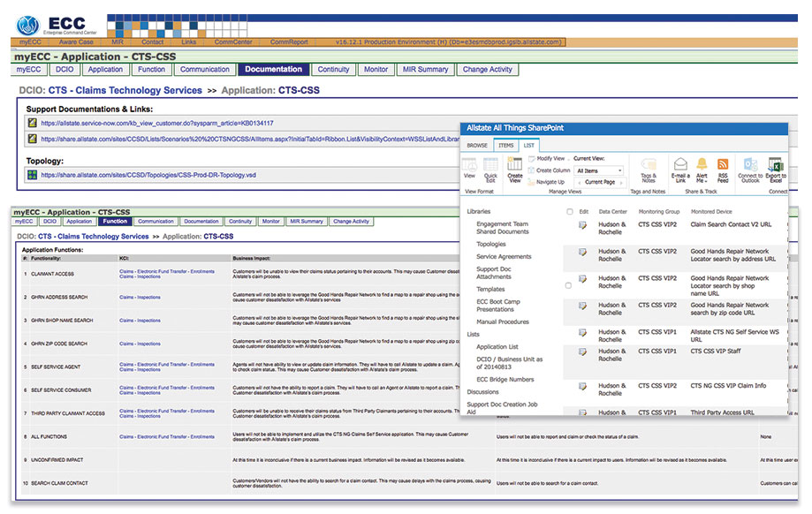Open the Continuity tab in the upper window
Screen dimensions: 812x514
(333, 70)
